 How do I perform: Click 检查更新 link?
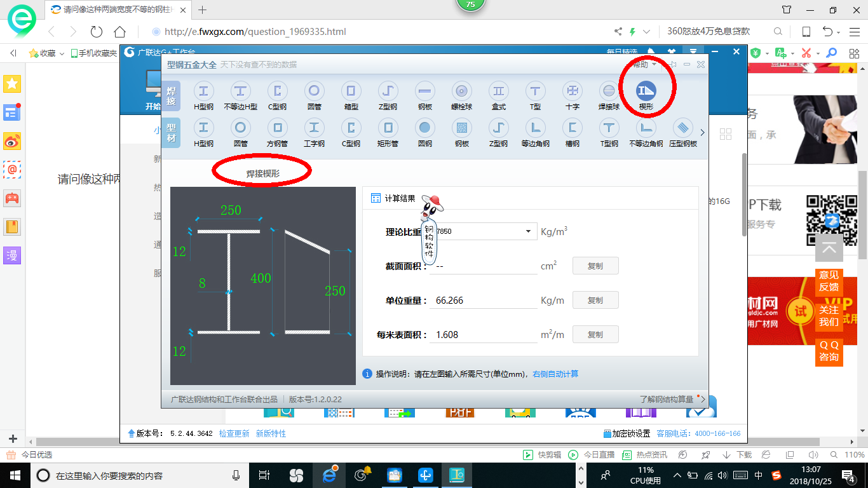point(234,433)
